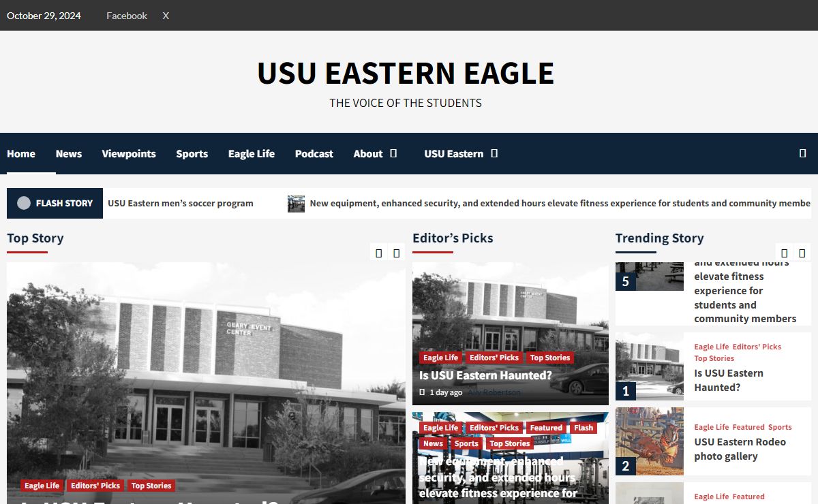Open the News menu item
Viewport: 818px width, 504px height.
[69, 154]
